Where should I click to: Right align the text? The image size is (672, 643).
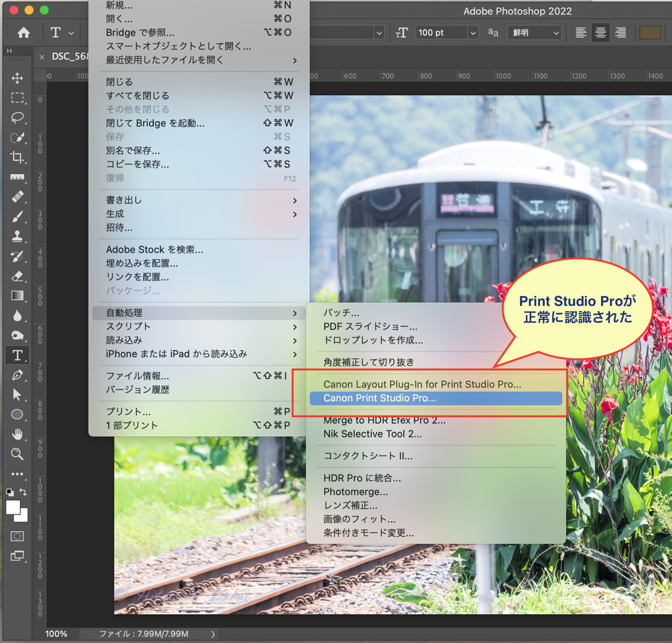coord(620,33)
